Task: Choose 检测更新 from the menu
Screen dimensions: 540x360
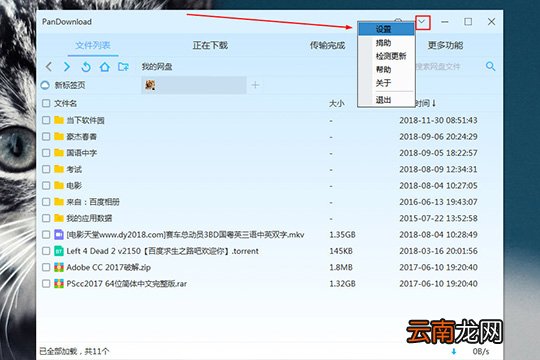Action: (386, 56)
